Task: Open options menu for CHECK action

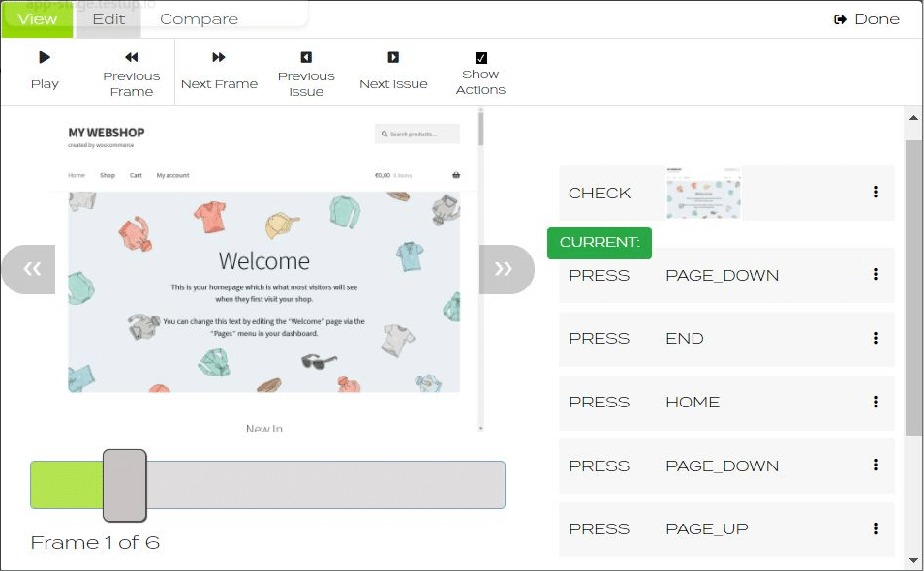Action: coord(876,192)
